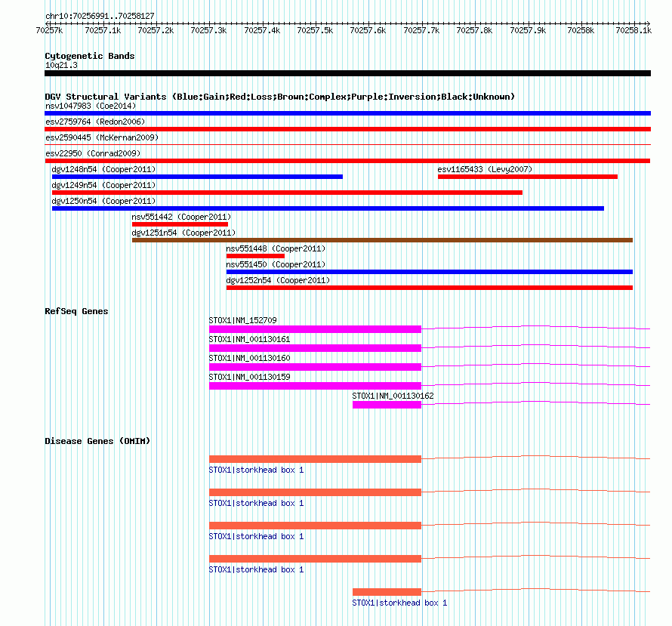672x626 pixels.
Task: Open variant dgv1252n54 (Cooper2011)
Action: point(430,288)
